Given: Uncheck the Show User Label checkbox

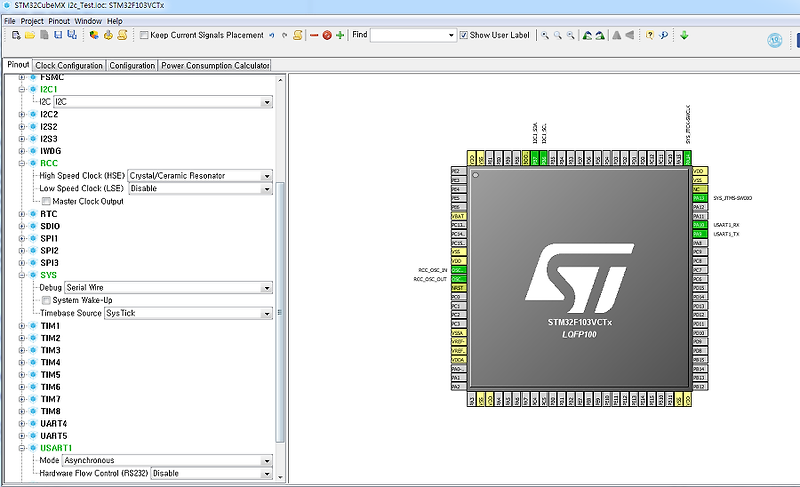Looking at the screenshot, I should click(463, 35).
